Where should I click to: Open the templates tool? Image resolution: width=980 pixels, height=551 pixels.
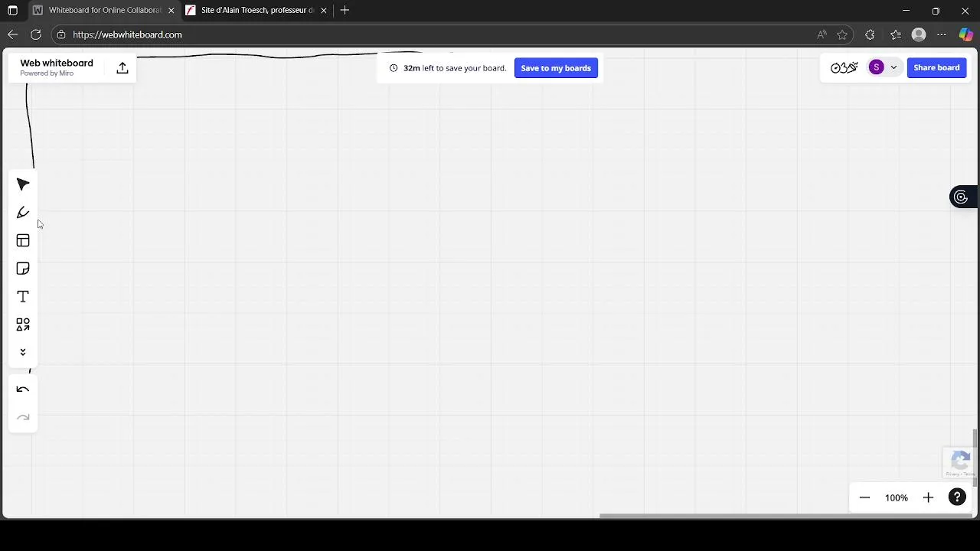tap(23, 241)
